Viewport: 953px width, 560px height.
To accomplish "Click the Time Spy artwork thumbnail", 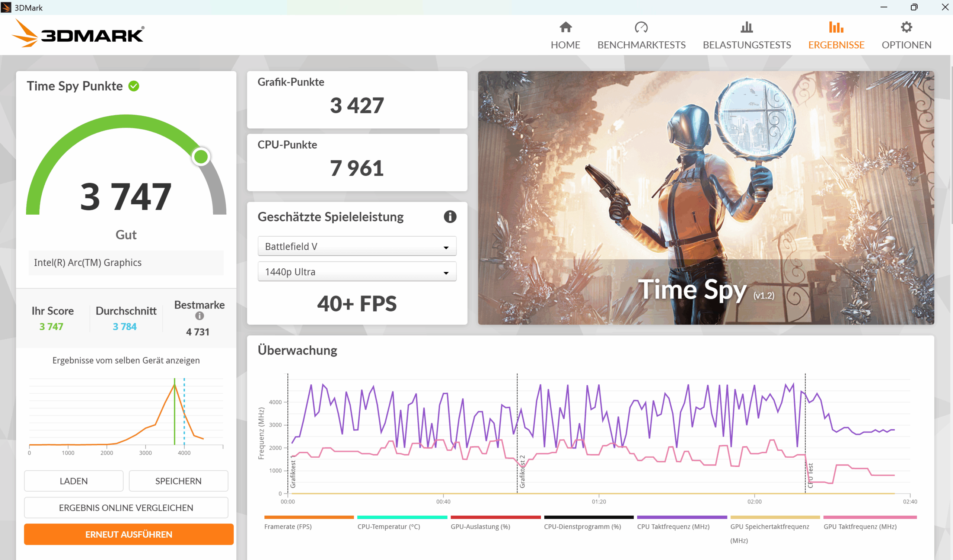I will [x=706, y=197].
